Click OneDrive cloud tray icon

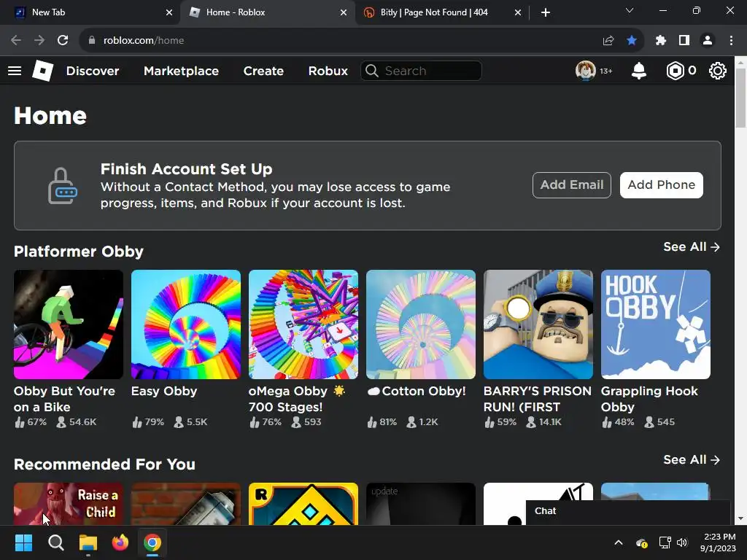[x=641, y=542]
